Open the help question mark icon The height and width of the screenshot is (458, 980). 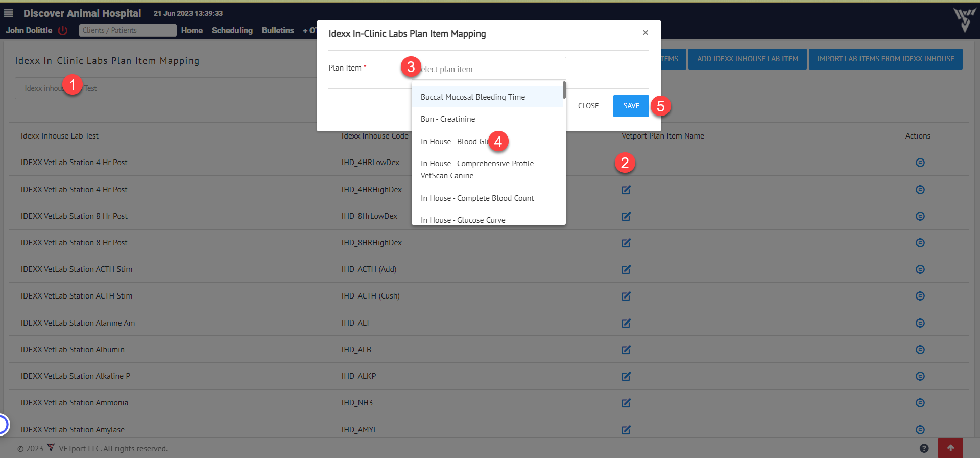point(924,448)
